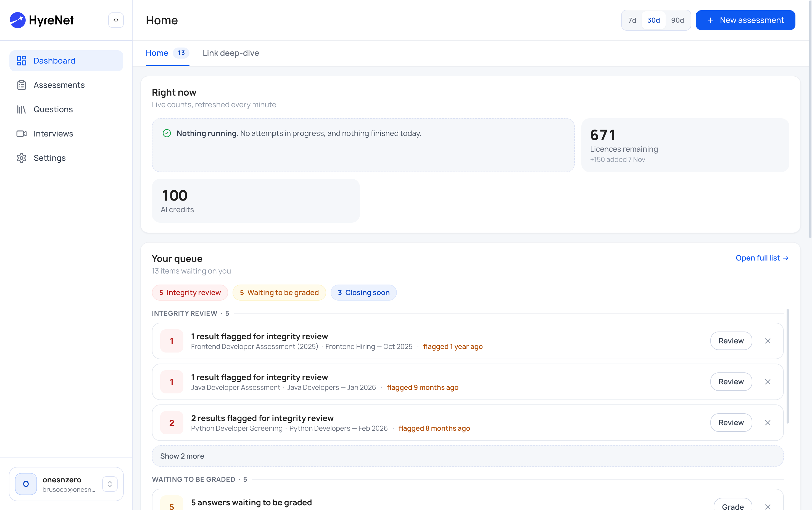Viewport: 812px width, 510px height.
Task: Click the 671 Licences remaining card
Action: pyautogui.click(x=685, y=145)
